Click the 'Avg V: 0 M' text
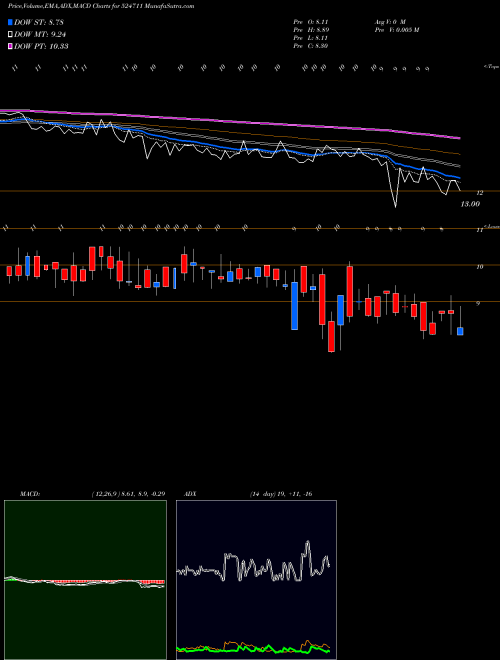Viewport: 500px width, 660px height. click(x=389, y=21)
